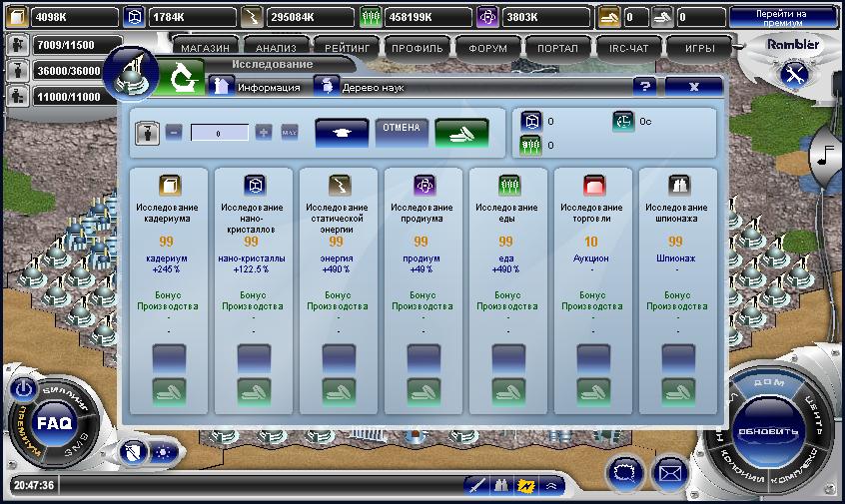Click the ОБНОВИТЬ button
The width and height of the screenshot is (845, 504).
point(768,431)
